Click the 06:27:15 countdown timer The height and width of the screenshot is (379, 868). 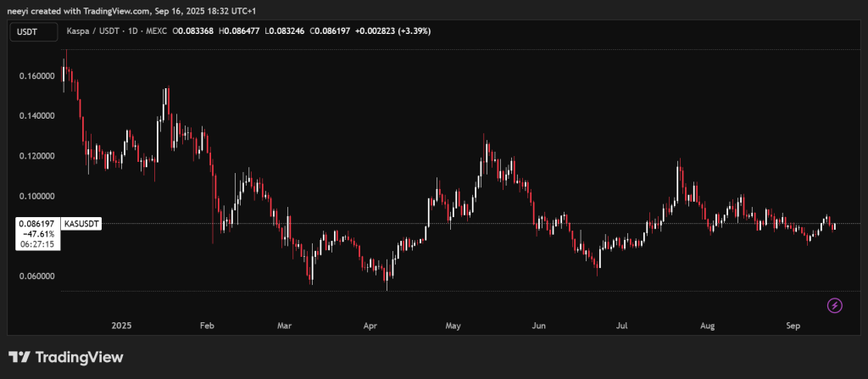[x=39, y=244]
